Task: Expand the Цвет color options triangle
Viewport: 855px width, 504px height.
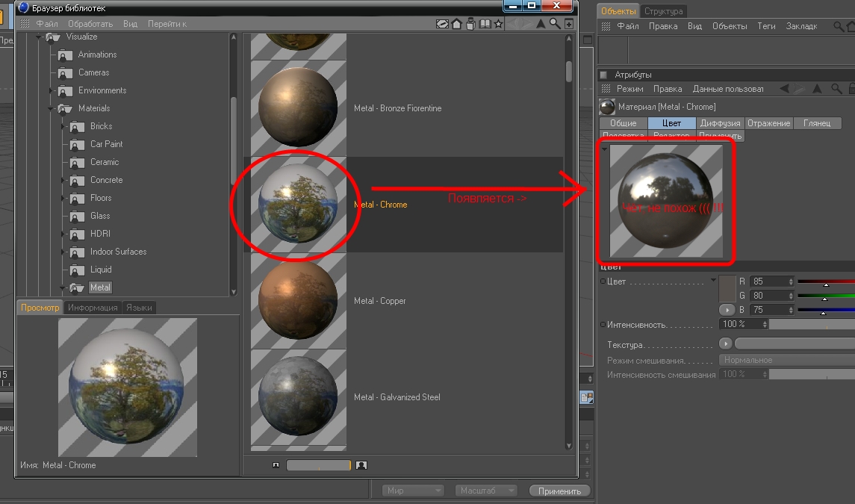Action: click(713, 281)
